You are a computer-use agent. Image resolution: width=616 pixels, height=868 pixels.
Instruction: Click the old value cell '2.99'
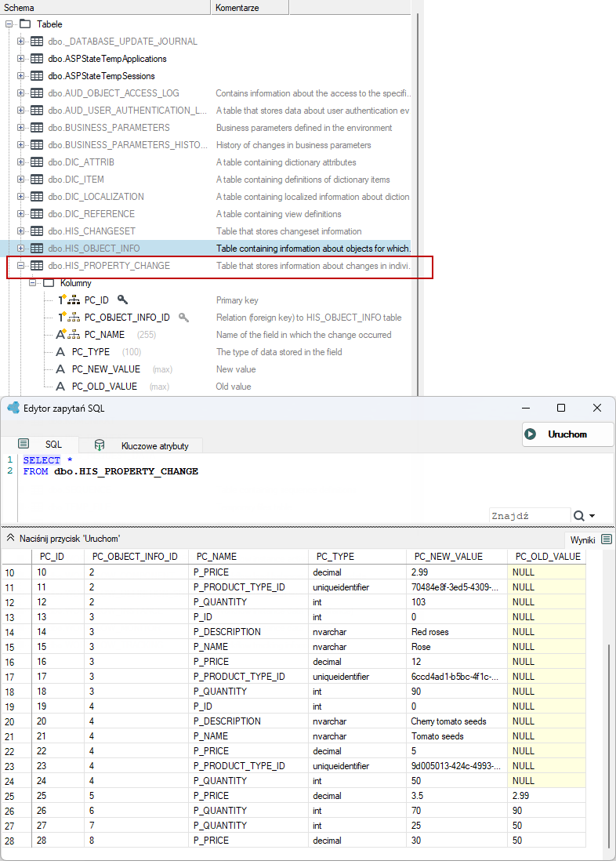547,796
